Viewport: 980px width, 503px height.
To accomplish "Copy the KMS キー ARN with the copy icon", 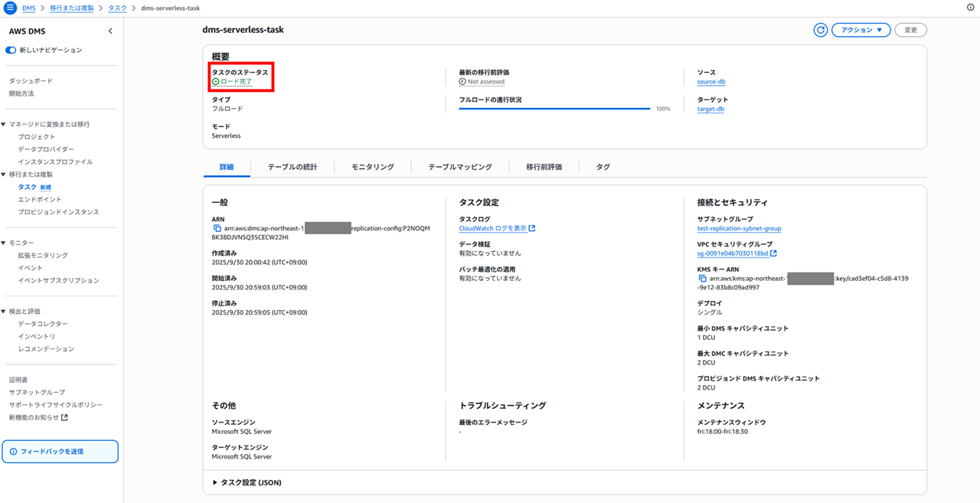I will pyautogui.click(x=702, y=279).
